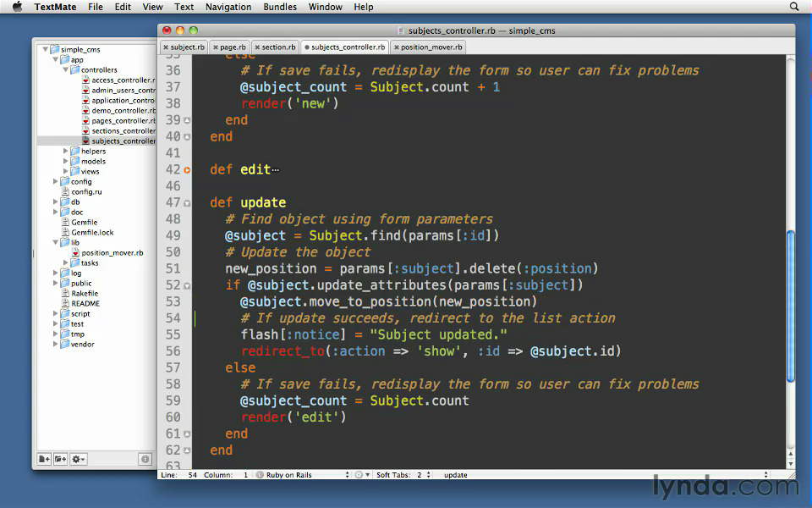Click the drawer info button
The image size is (812, 508).
145,459
